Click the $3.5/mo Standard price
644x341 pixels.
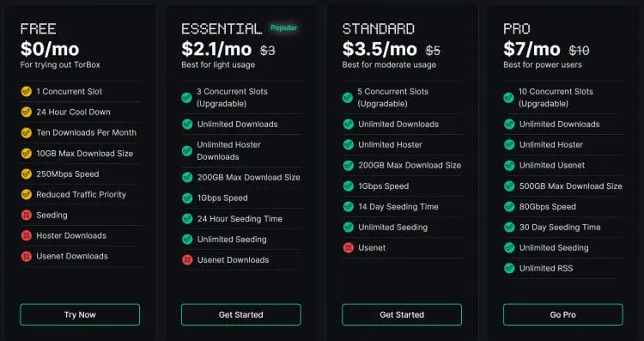pyautogui.click(x=380, y=49)
